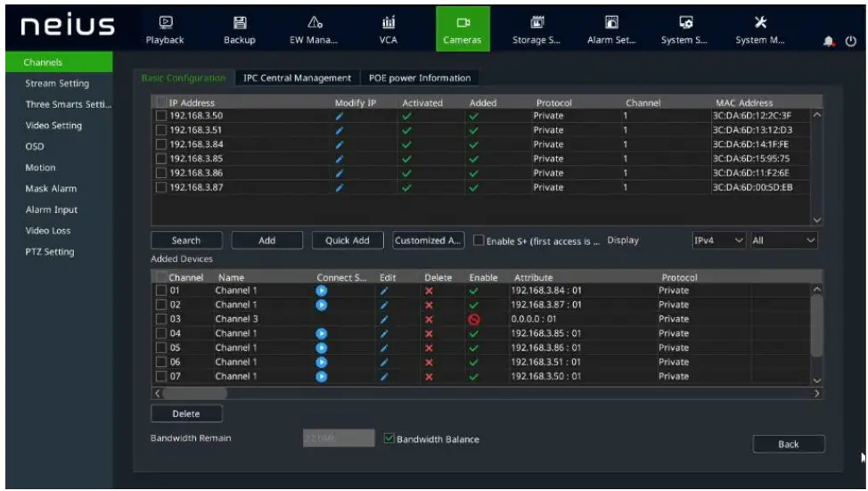Viewport: 868px width, 491px height.
Task: Click the Quick Add button
Action: [x=348, y=241]
